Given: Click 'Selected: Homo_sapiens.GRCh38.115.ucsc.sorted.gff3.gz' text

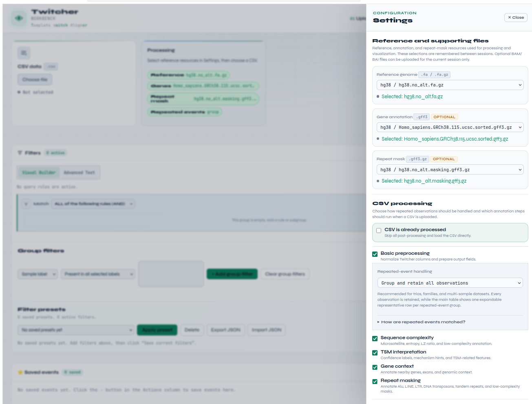Looking at the screenshot, I should [445, 139].
